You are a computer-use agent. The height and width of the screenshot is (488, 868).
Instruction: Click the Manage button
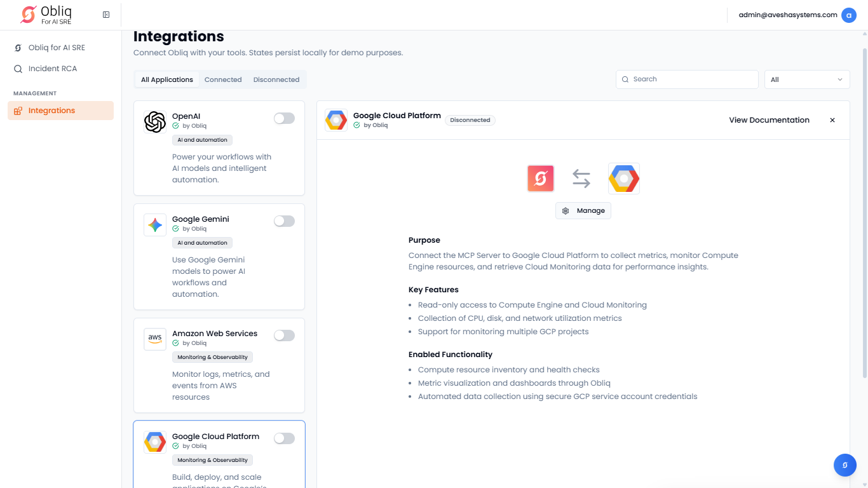click(x=583, y=211)
